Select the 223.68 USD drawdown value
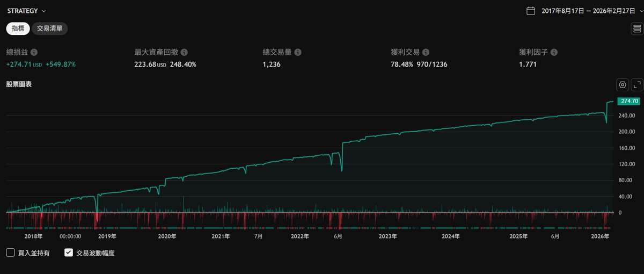The image size is (644, 274). 149,64
